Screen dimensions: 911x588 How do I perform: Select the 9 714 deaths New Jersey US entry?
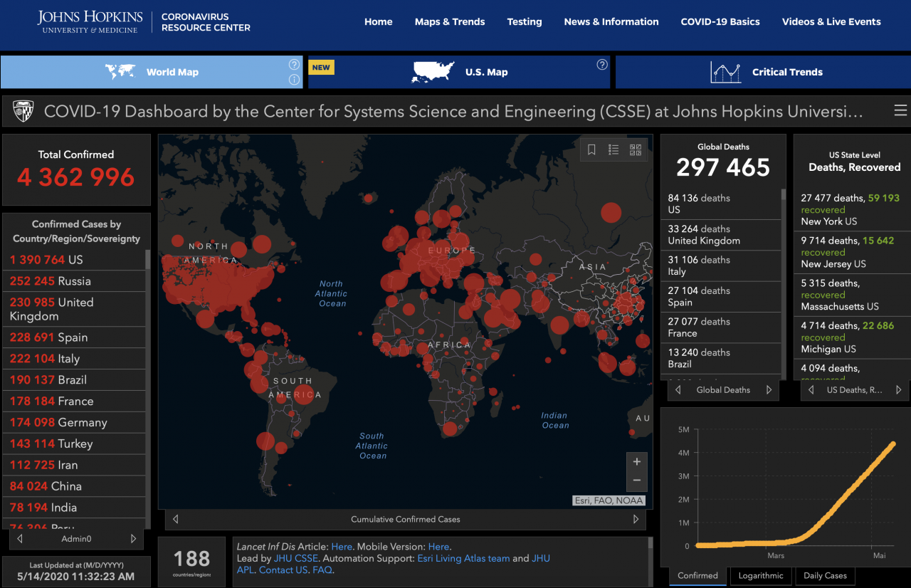pos(852,252)
